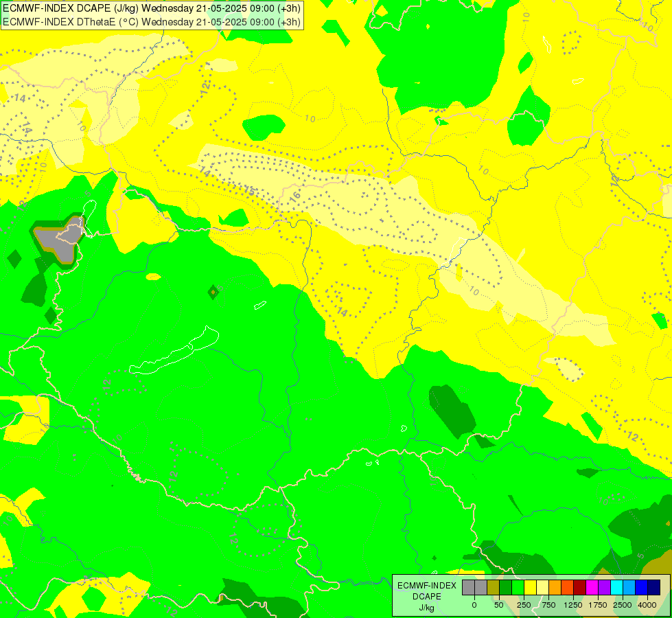This screenshot has height=618, width=672.
Task: Click the legend value "750"
Action: coord(548,605)
